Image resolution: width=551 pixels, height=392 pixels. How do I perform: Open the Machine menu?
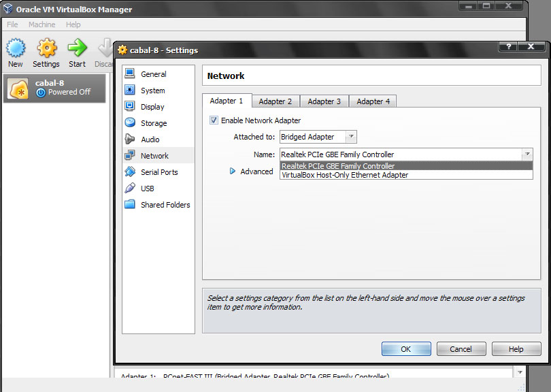[x=41, y=24]
